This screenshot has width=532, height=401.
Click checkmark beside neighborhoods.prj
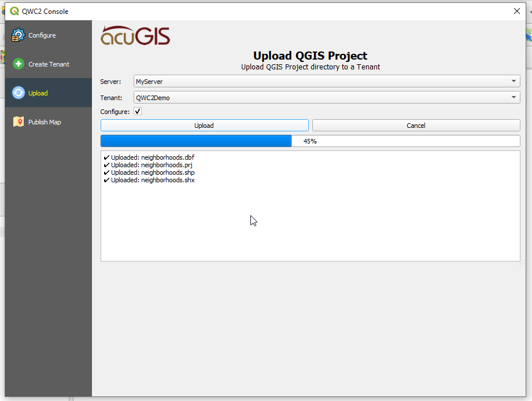(x=106, y=165)
